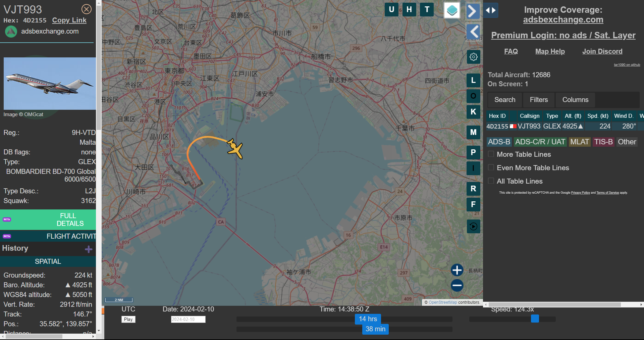Click the right chevron sidebar button
This screenshot has height=340, width=644.
tap(473, 11)
